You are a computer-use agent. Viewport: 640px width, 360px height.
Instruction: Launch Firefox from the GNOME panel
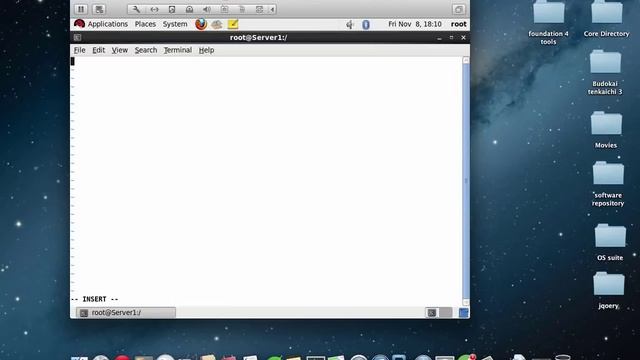point(201,24)
